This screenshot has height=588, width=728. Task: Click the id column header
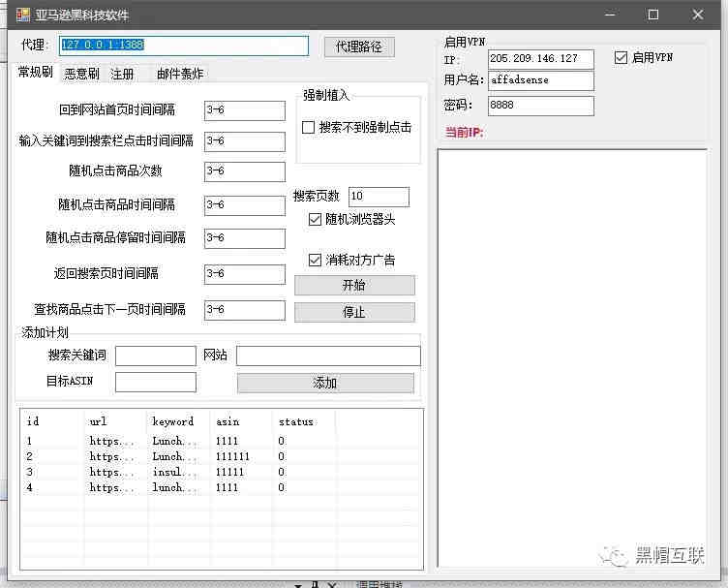tap(52, 421)
